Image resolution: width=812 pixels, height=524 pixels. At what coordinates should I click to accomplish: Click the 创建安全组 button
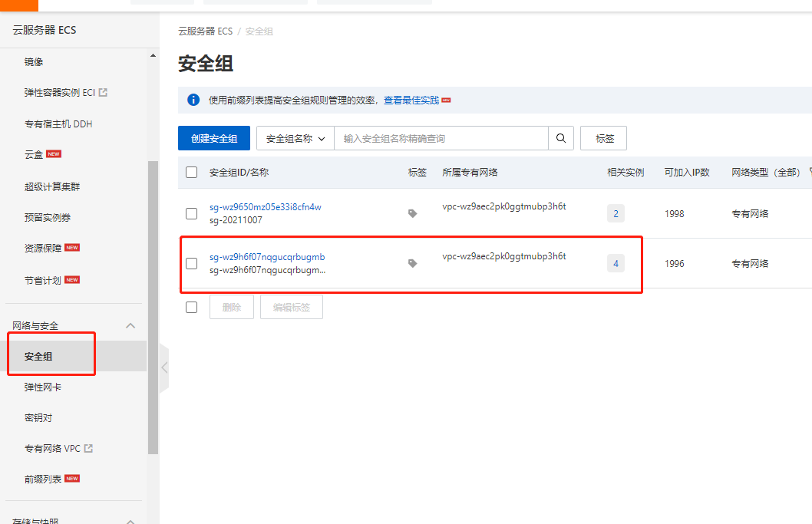coord(213,138)
